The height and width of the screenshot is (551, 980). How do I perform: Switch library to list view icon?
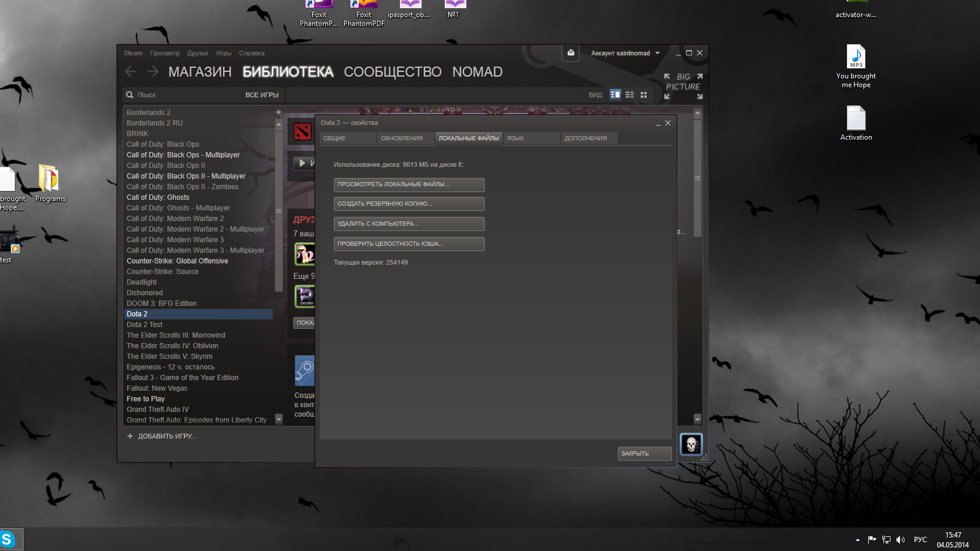coord(630,95)
